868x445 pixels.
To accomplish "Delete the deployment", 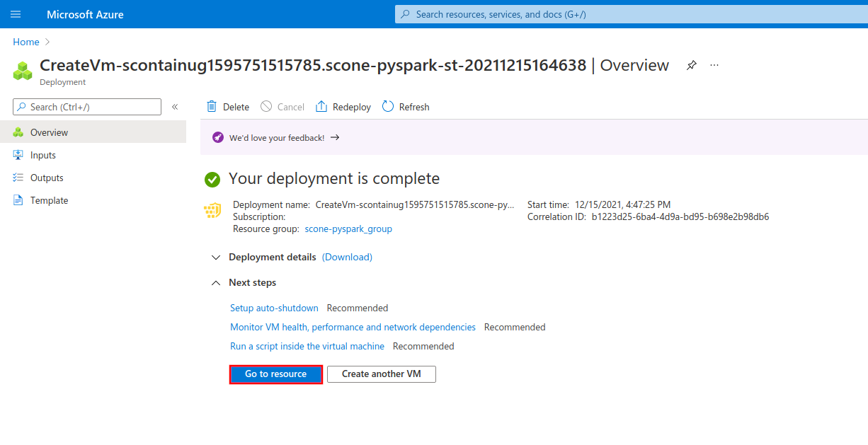I will pos(227,106).
